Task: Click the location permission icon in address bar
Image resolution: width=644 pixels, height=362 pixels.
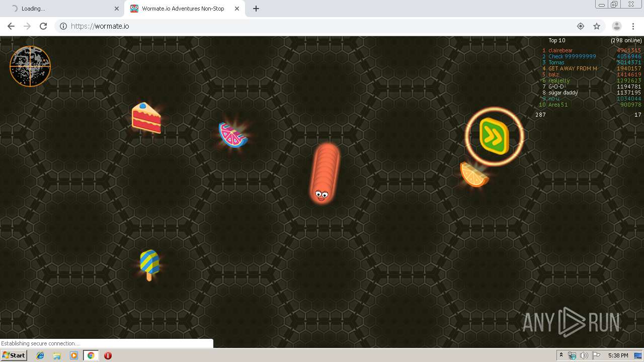Action: click(x=581, y=26)
